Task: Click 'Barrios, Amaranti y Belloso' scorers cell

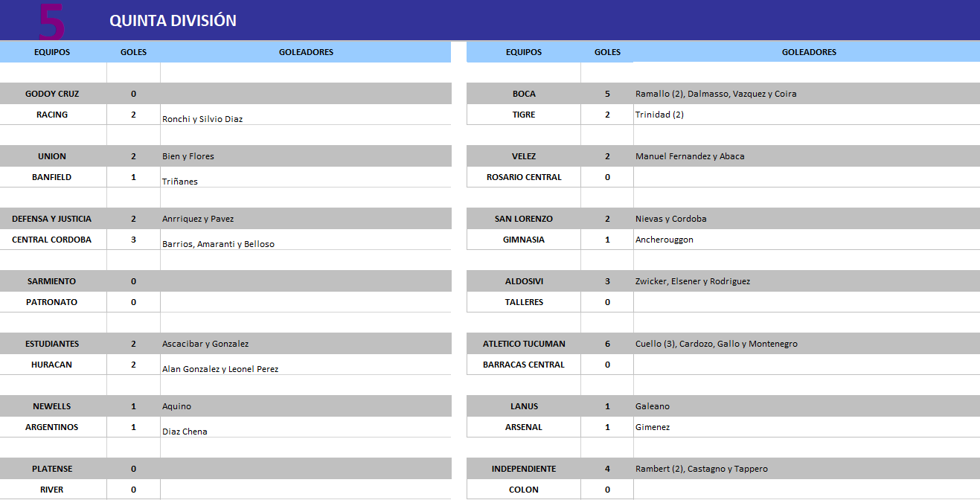Action: 306,240
